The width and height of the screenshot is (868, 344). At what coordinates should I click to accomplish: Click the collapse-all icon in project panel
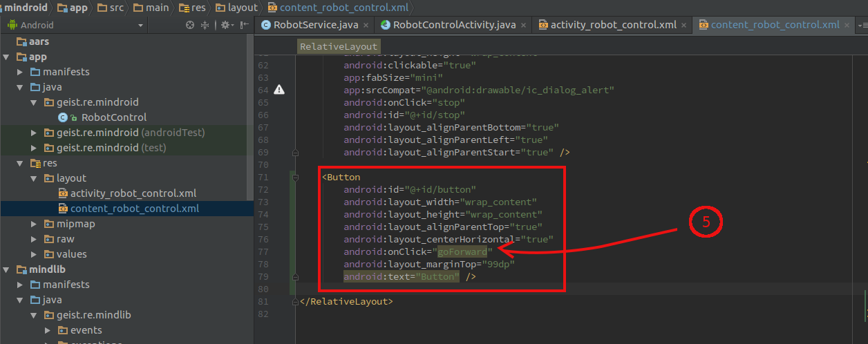click(205, 25)
